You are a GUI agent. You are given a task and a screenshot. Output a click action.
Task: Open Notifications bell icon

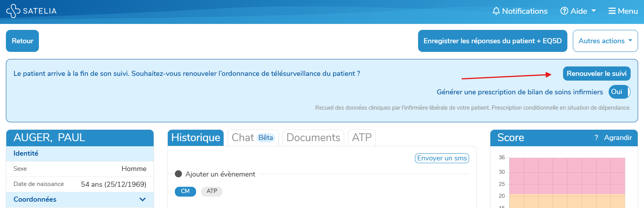tap(496, 11)
